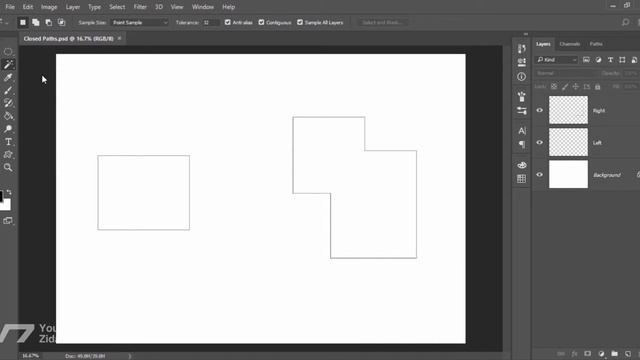
Task: Open the Info panel icon
Action: [x=522, y=76]
